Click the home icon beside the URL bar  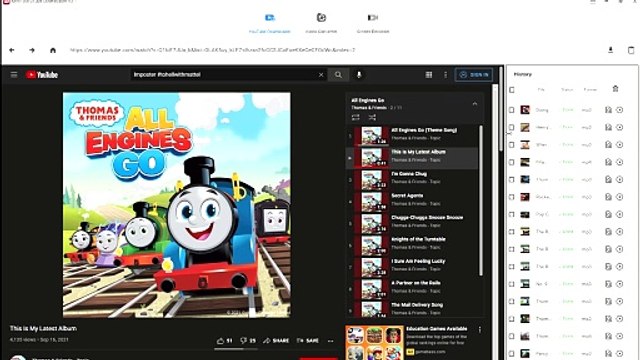pos(53,50)
